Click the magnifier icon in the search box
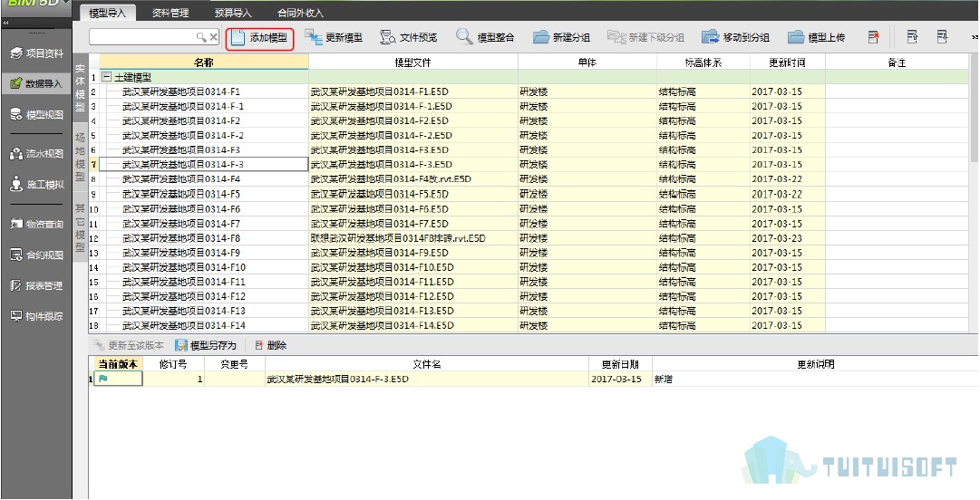 pyautogui.click(x=201, y=37)
